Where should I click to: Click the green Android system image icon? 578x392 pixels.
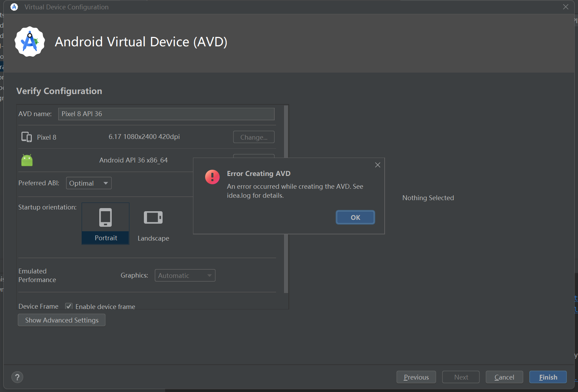(x=27, y=160)
